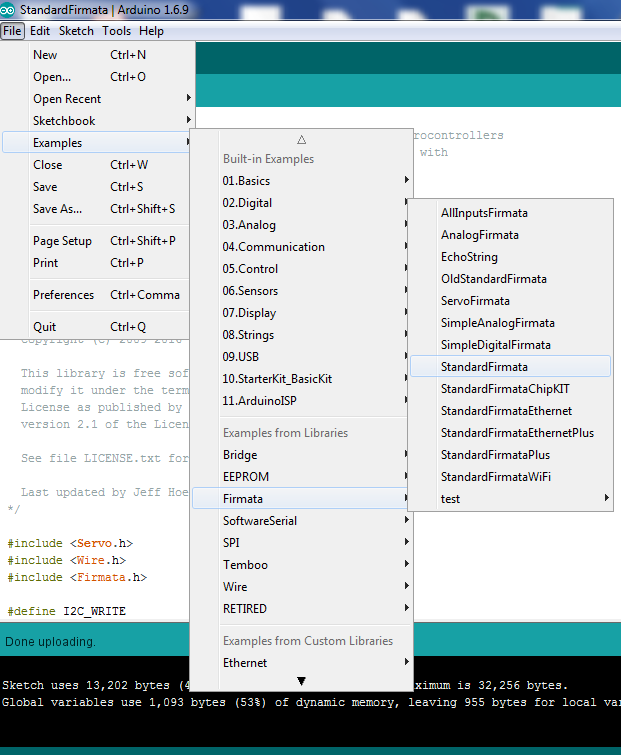Choose Open... from the File menu

(98, 77)
